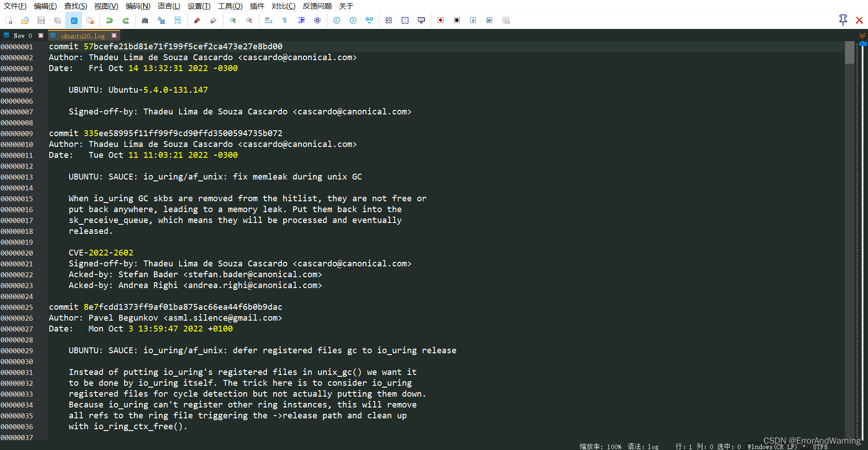Zoom in with the magnifier plus icon
Screen dimensions: 868x450
(x=233, y=20)
